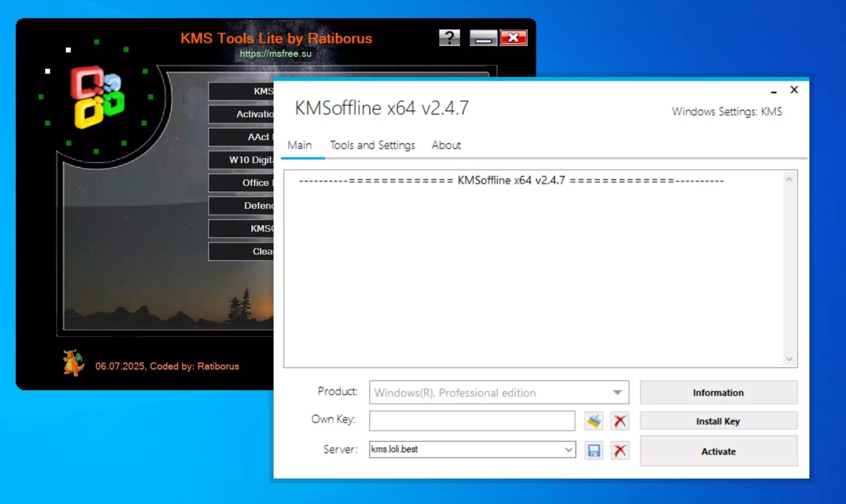Image resolution: width=846 pixels, height=504 pixels.
Task: Click the Defen... button in KMS Tools Lite
Action: click(x=241, y=205)
